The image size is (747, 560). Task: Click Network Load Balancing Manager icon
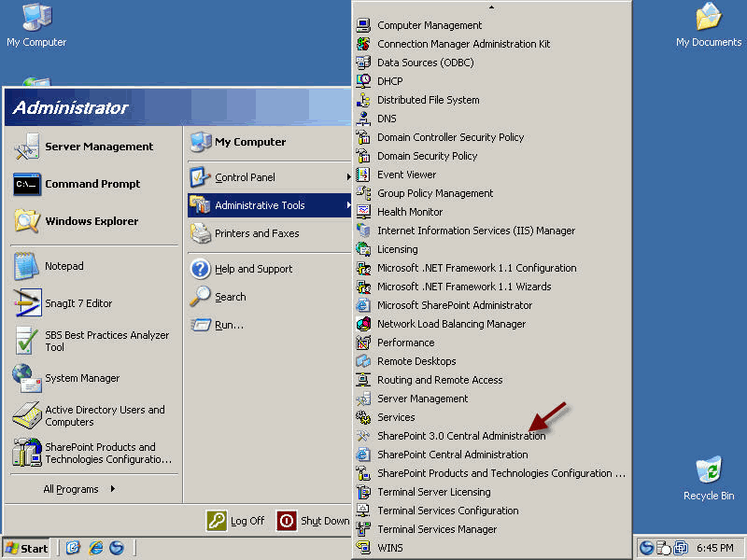click(363, 324)
